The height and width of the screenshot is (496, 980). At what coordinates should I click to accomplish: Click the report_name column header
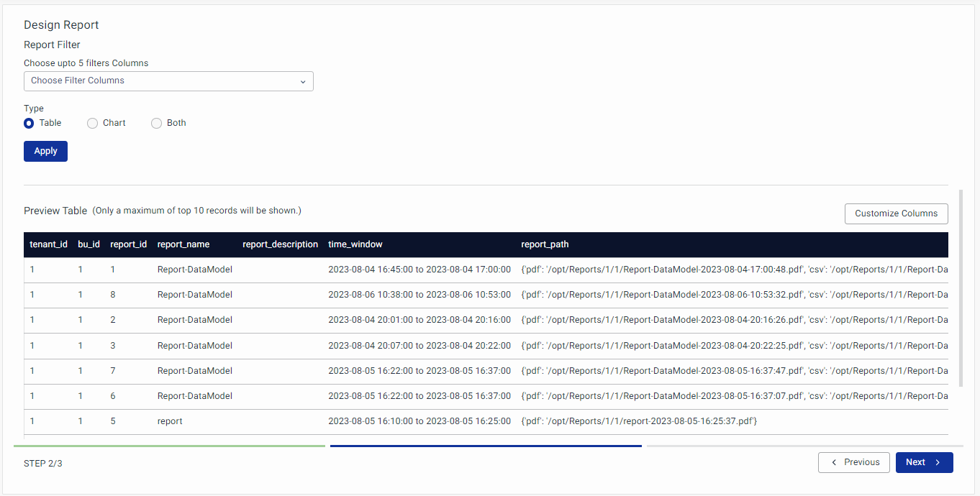183,244
